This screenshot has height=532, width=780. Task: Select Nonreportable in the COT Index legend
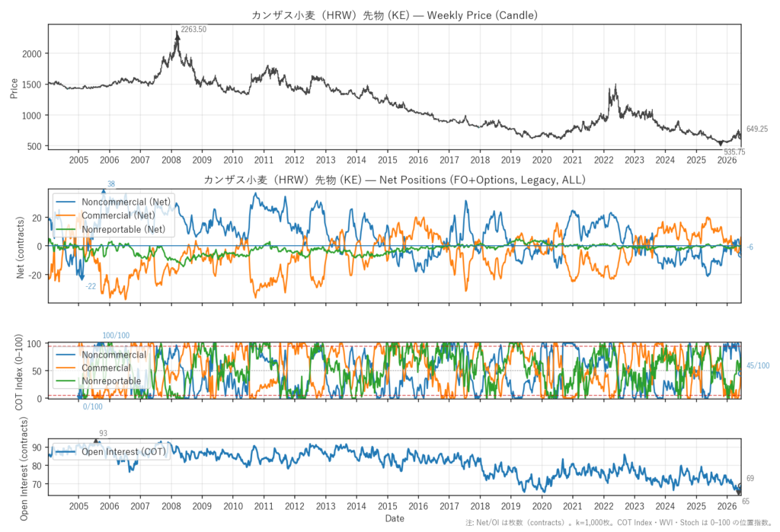click(x=98, y=381)
